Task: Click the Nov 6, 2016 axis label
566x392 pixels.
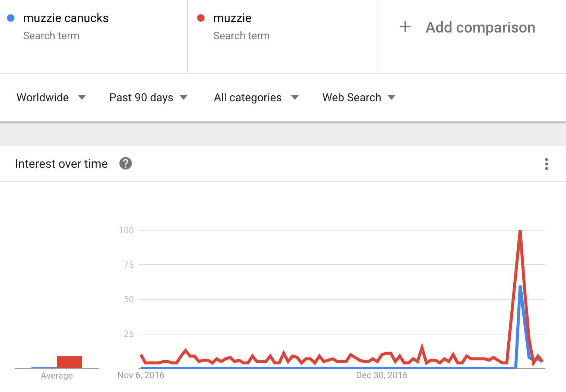Action: point(141,375)
